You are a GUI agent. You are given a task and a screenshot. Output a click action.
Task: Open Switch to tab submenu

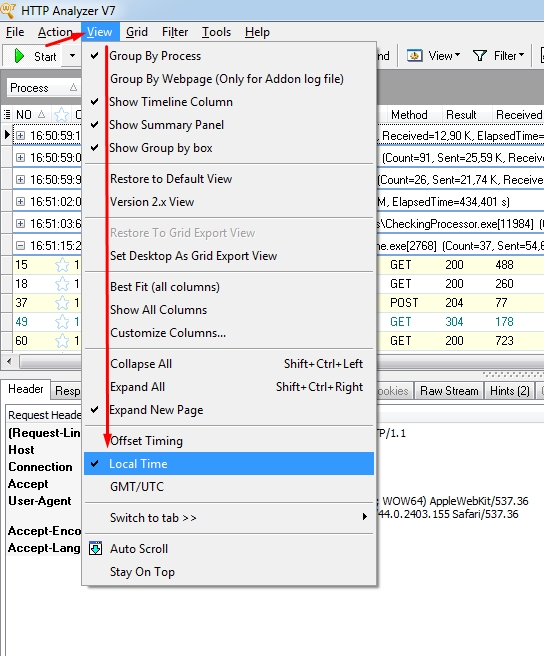coord(229,518)
